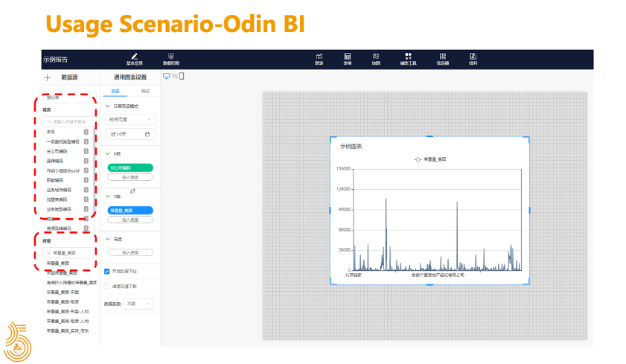Click the green 分公司编码 pill in X轴

130,167
